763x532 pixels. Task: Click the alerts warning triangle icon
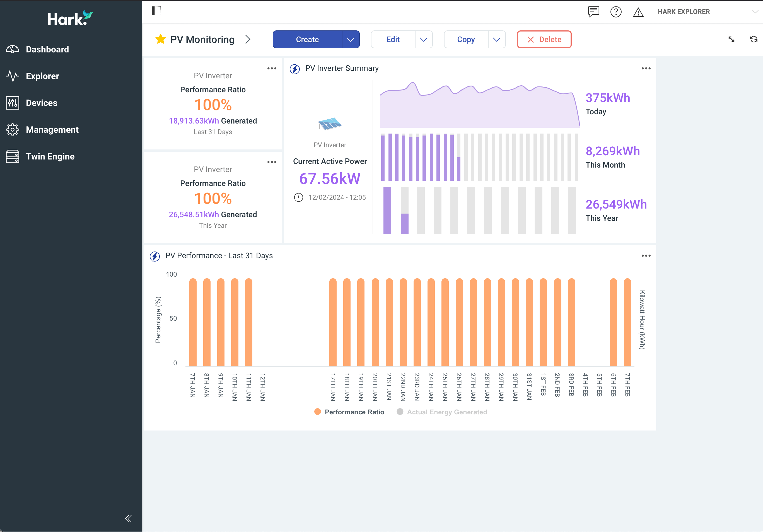[x=638, y=12]
